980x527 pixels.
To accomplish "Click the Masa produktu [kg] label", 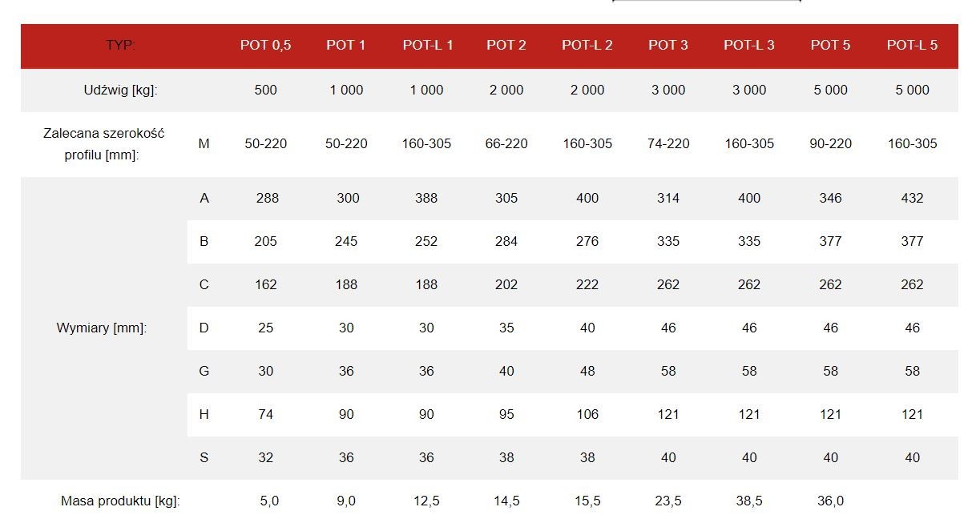I will tap(121, 501).
